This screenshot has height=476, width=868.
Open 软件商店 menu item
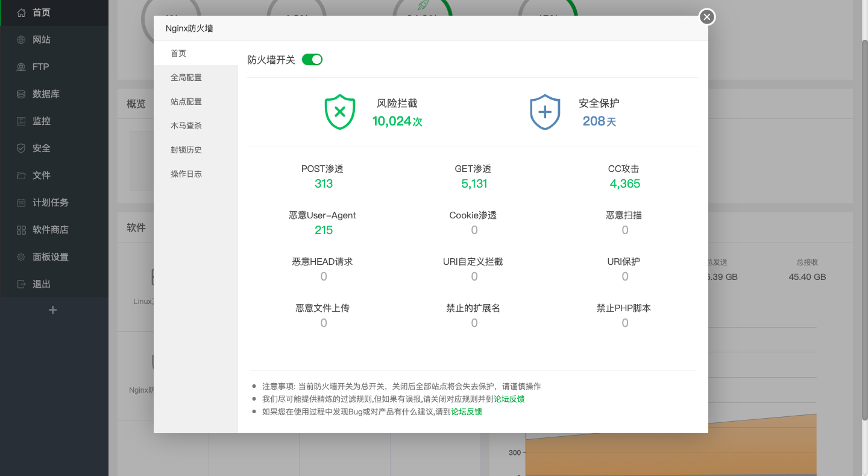point(54,230)
